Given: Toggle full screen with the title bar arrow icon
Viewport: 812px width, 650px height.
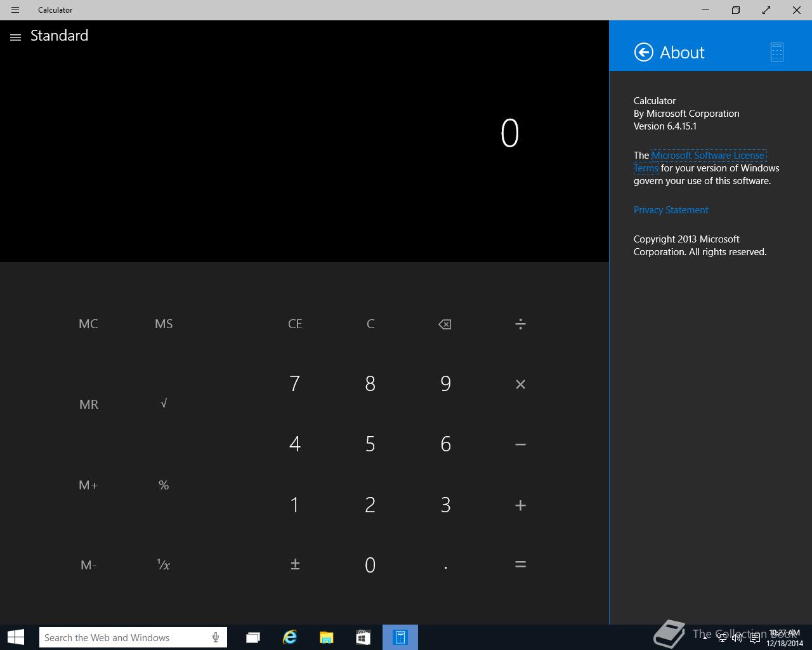Looking at the screenshot, I should [x=766, y=10].
